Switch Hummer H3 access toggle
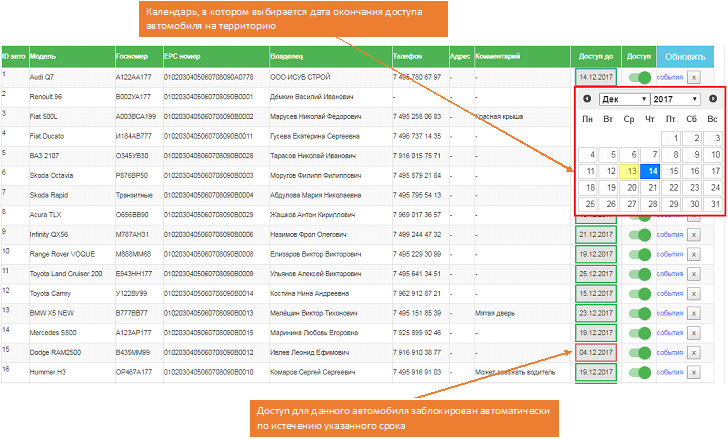This screenshot has width=728, height=439. click(x=640, y=373)
